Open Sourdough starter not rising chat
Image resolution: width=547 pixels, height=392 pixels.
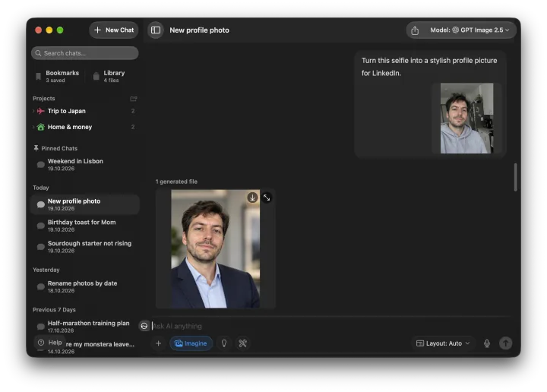pyautogui.click(x=85, y=247)
